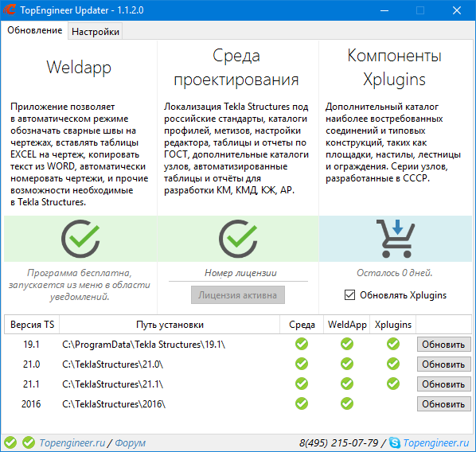Switch to the Настройки tab

coord(96,32)
